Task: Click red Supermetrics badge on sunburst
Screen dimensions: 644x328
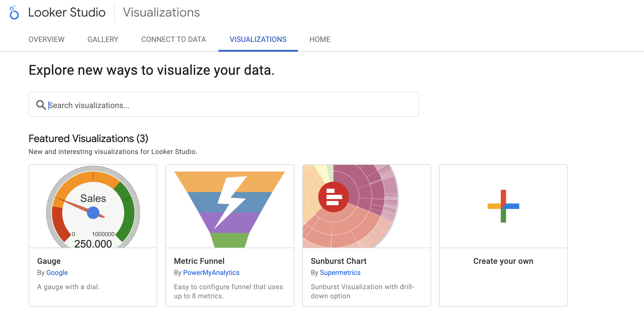Action: coord(333,197)
